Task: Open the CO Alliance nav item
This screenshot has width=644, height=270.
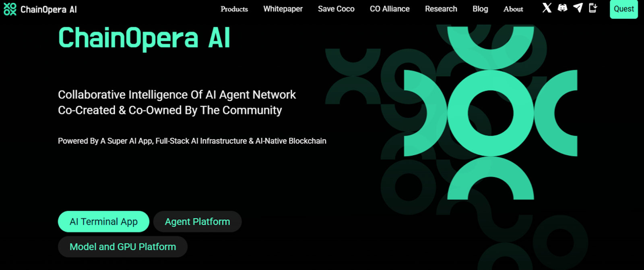Action: click(x=390, y=9)
